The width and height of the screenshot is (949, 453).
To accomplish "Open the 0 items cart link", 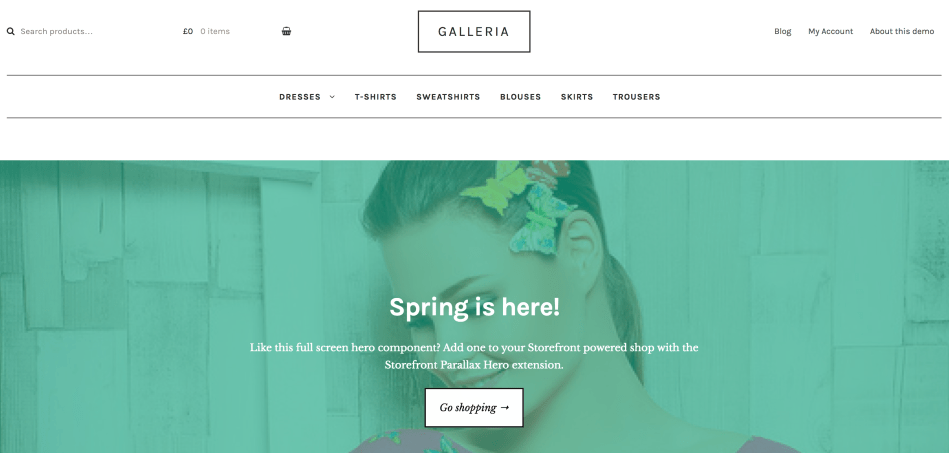I will click(215, 31).
